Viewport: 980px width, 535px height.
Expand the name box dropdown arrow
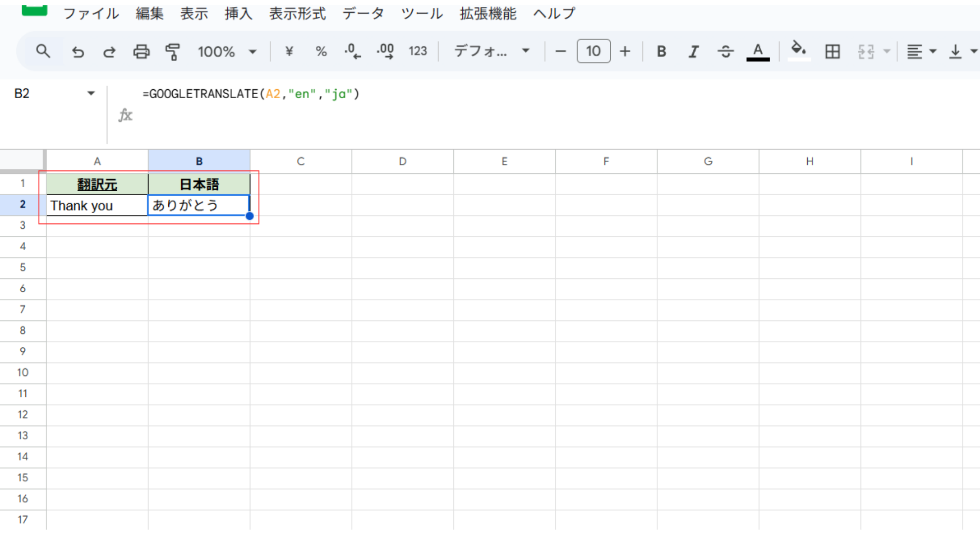pos(91,93)
